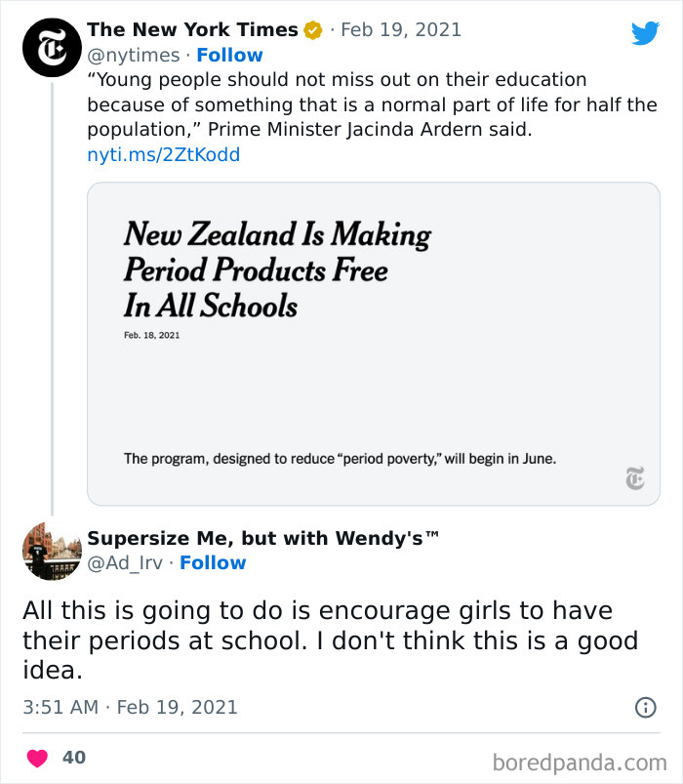Click "The New York Times" display name
683x784 pixels.
pos(191,31)
